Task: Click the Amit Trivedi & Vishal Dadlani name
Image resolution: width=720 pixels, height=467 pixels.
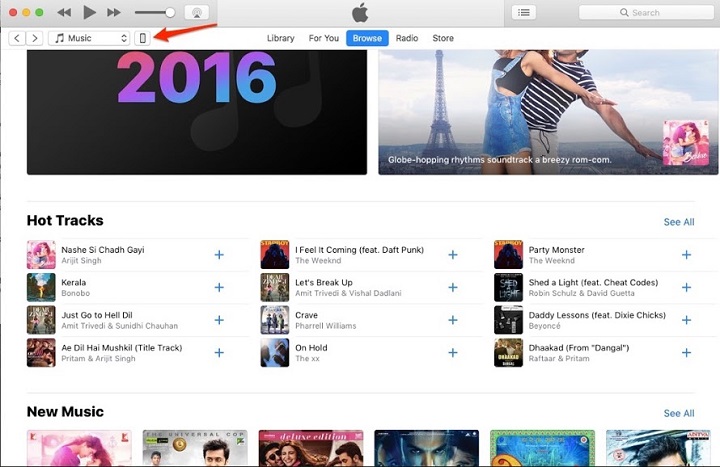Action: (x=348, y=293)
